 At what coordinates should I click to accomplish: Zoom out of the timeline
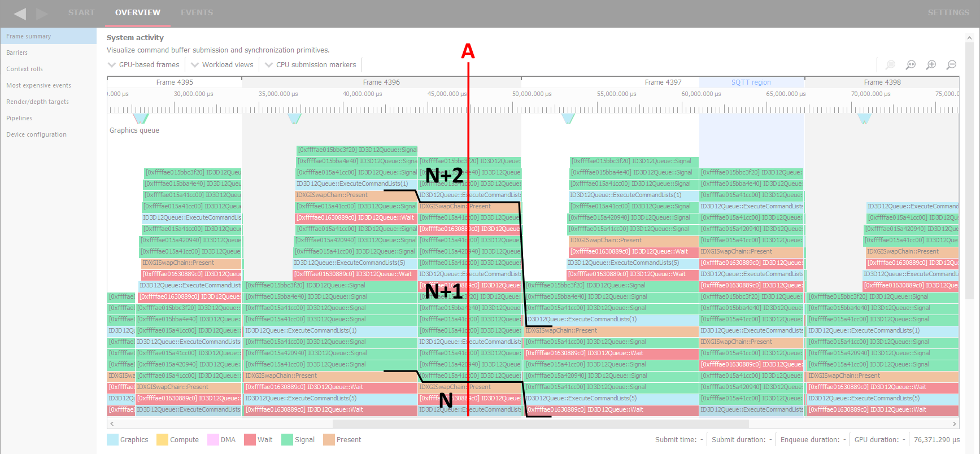[951, 65]
